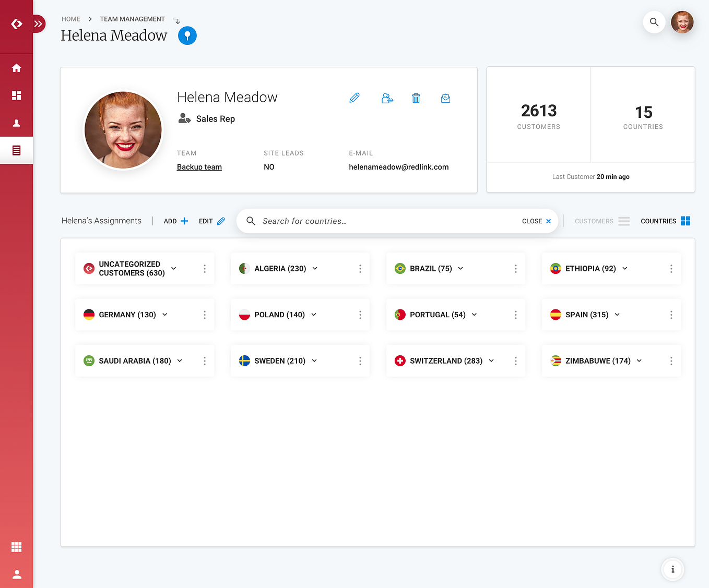Viewport: 709px width, 588px height.
Task: Go to the Team Management breadcrumb
Action: click(x=132, y=19)
